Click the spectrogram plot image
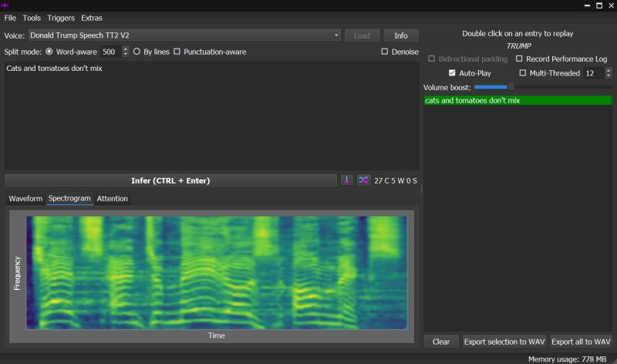This screenshot has width=617, height=364. click(217, 272)
